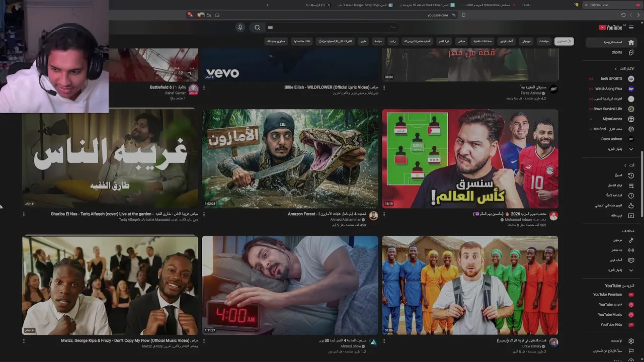Open YouTube Studio link
644x362 pixels.
611,305
